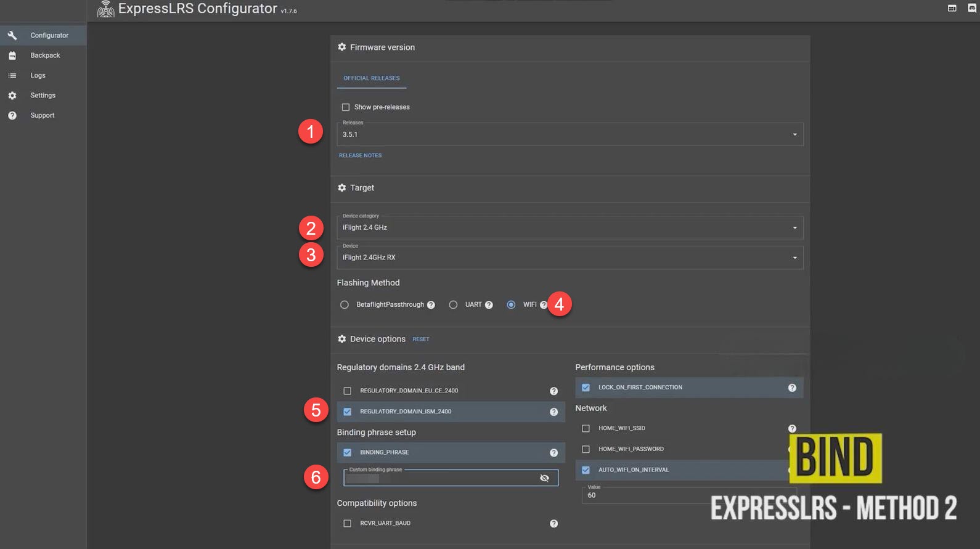
Task: Click help icon for REGULATORY_DOMAIN_EU_CE_2400
Action: point(553,391)
